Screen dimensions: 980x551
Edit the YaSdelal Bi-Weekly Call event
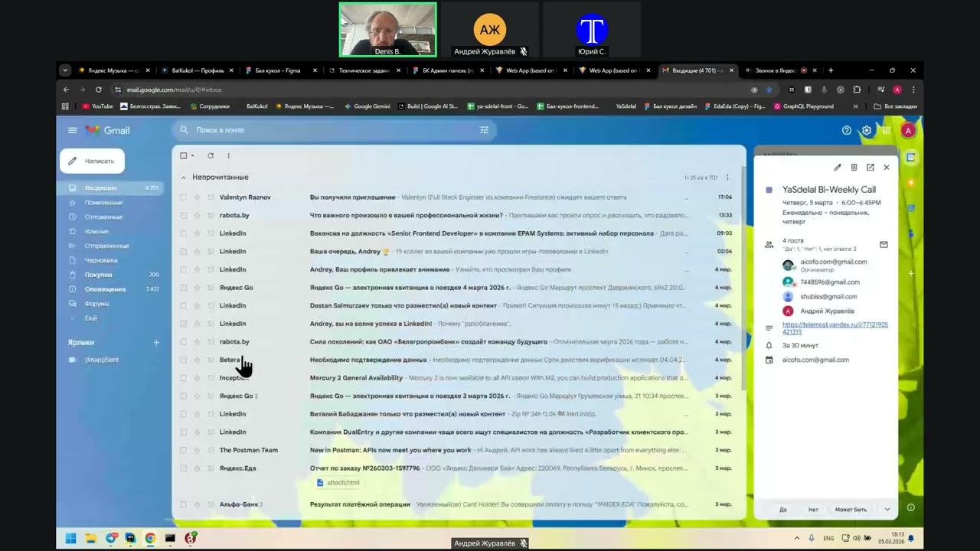(x=838, y=168)
